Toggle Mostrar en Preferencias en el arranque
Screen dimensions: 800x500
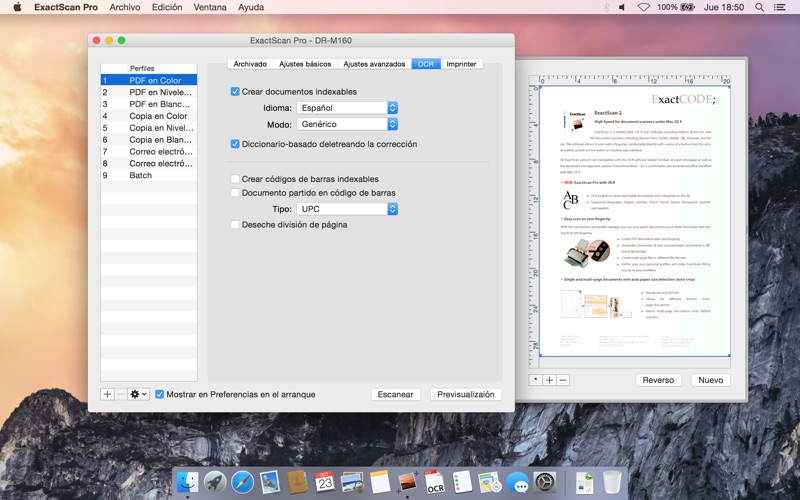click(x=160, y=394)
